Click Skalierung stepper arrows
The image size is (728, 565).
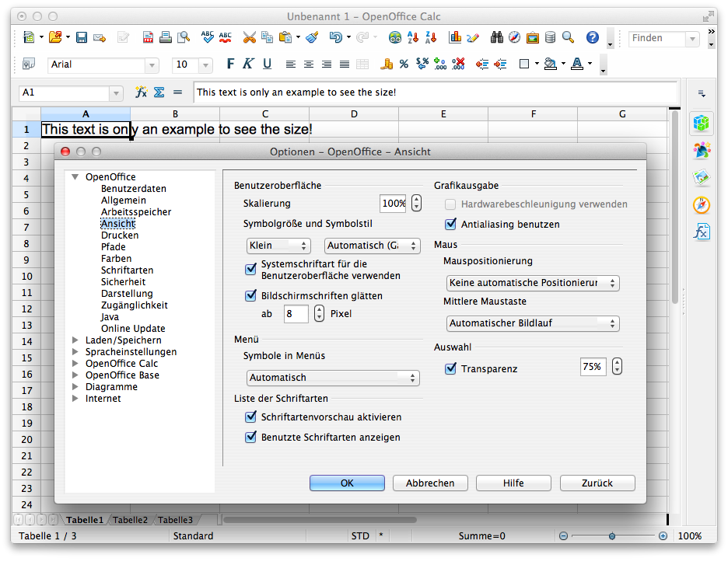pyautogui.click(x=416, y=203)
